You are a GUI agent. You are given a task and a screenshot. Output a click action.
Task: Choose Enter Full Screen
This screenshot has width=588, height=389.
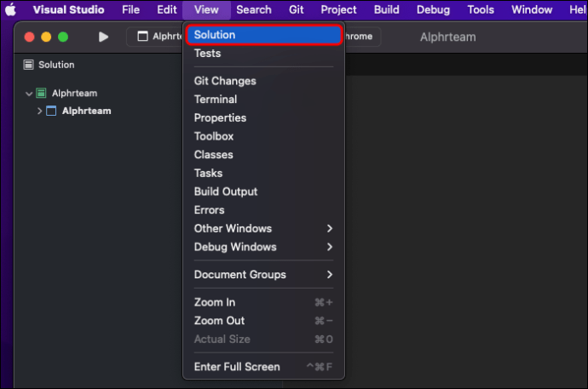point(237,367)
